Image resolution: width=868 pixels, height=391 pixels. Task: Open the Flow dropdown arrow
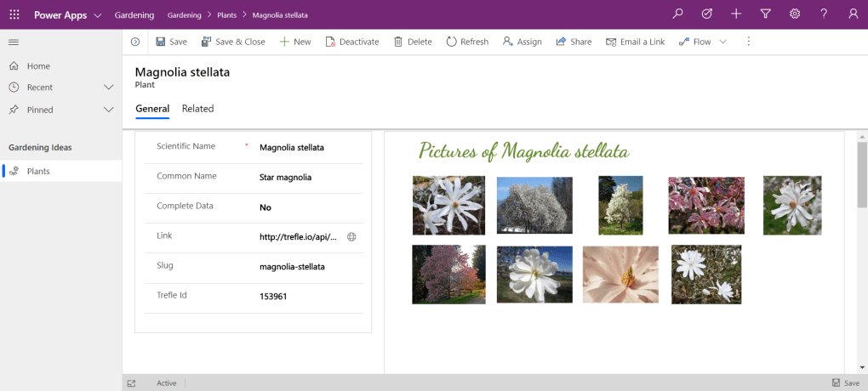[x=723, y=42]
